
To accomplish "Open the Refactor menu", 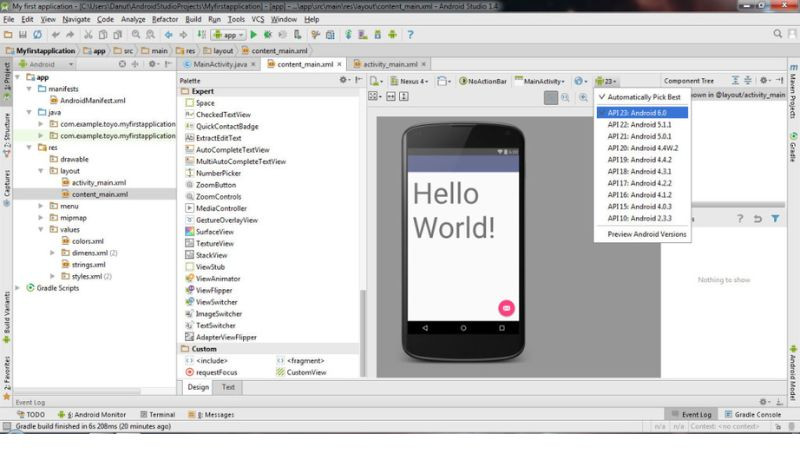I will tap(165, 19).
